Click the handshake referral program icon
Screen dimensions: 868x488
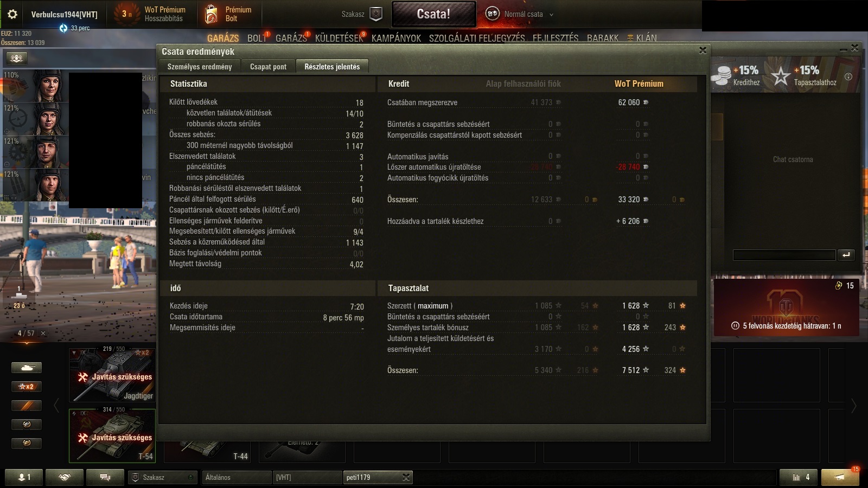65,477
